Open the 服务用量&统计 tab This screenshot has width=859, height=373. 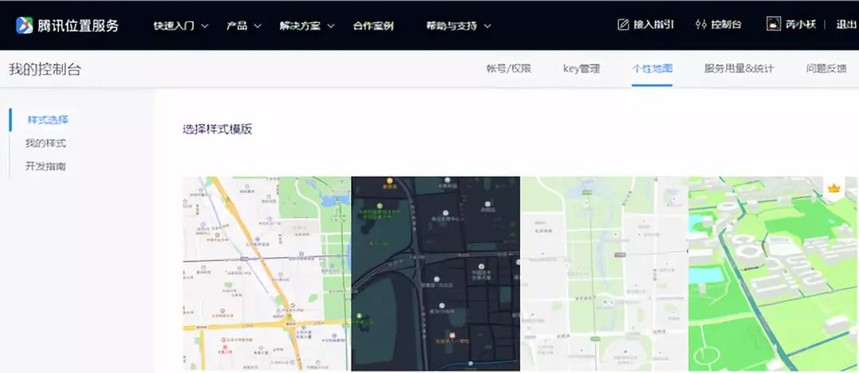coord(739,69)
